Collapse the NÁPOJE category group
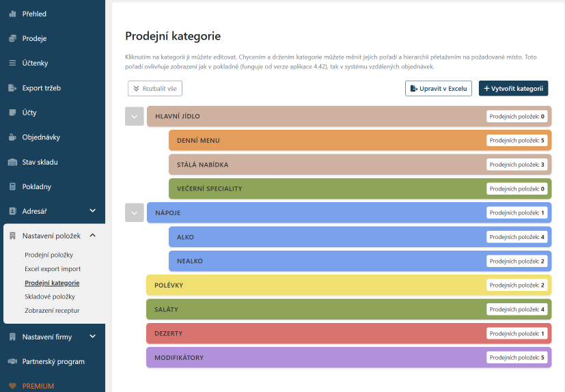565x392 pixels. (x=135, y=212)
